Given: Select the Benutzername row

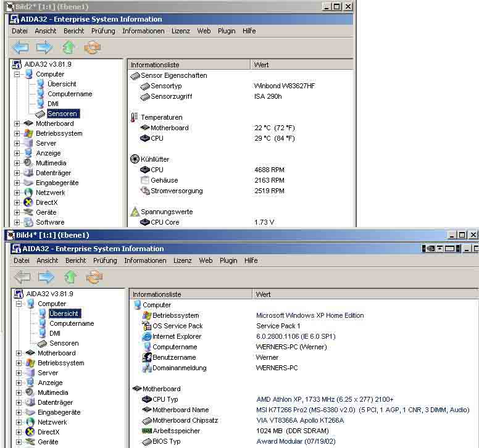Looking at the screenshot, I should (x=210, y=358).
